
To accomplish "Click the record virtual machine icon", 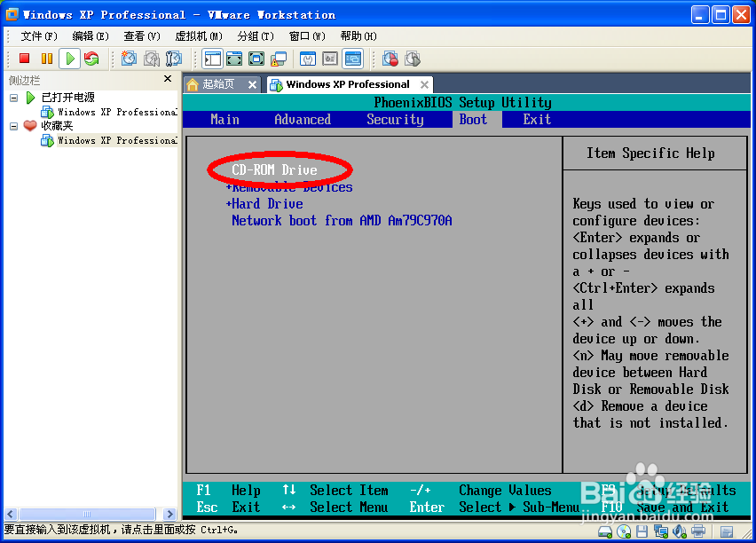I will (x=390, y=59).
